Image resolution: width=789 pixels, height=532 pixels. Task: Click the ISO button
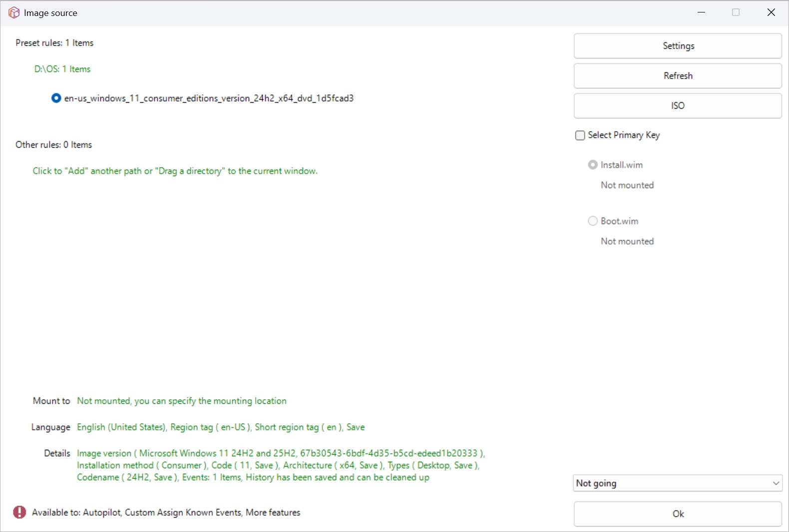coord(678,106)
